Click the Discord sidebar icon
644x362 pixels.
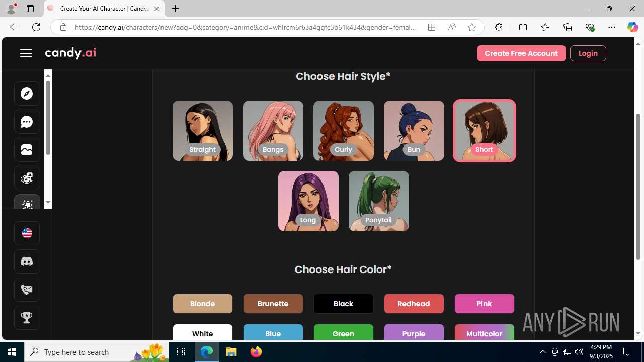tap(27, 261)
